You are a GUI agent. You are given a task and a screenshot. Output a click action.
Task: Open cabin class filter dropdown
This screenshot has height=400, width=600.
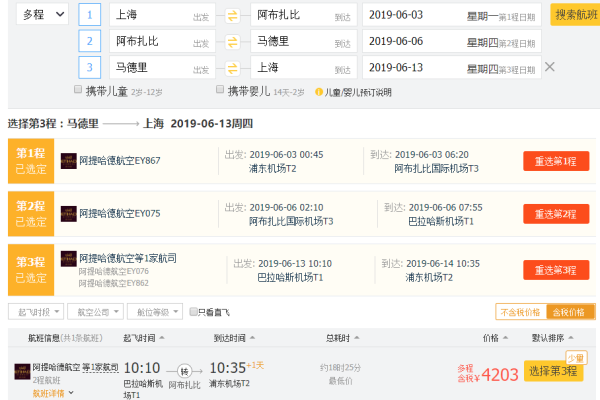click(x=155, y=312)
